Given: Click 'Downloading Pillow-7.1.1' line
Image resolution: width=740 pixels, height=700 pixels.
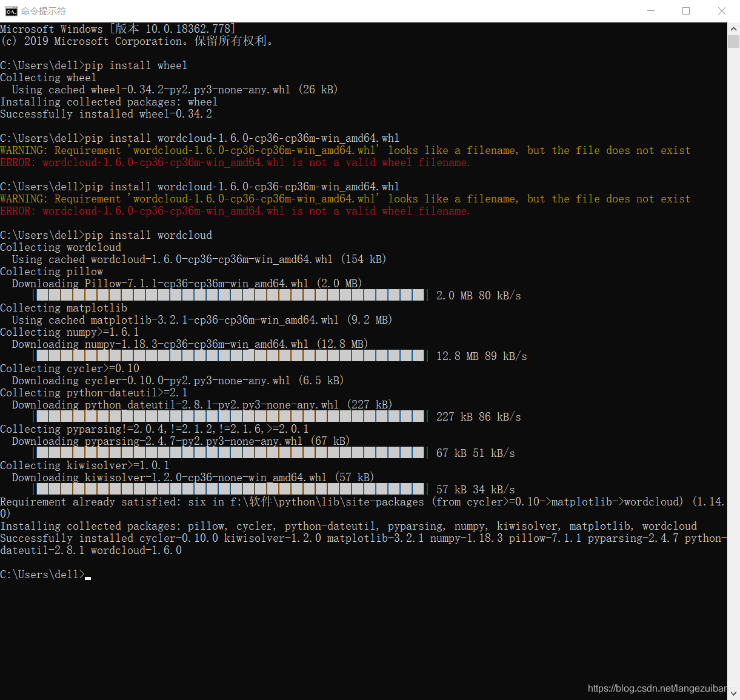Looking at the screenshot, I should [187, 284].
